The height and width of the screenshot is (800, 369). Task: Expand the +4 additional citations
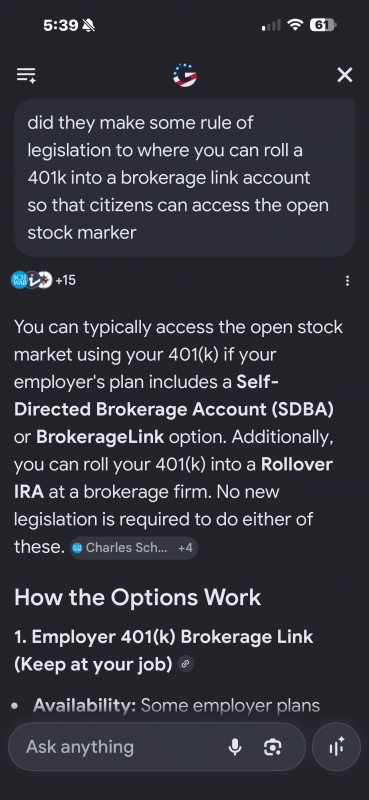point(185,548)
